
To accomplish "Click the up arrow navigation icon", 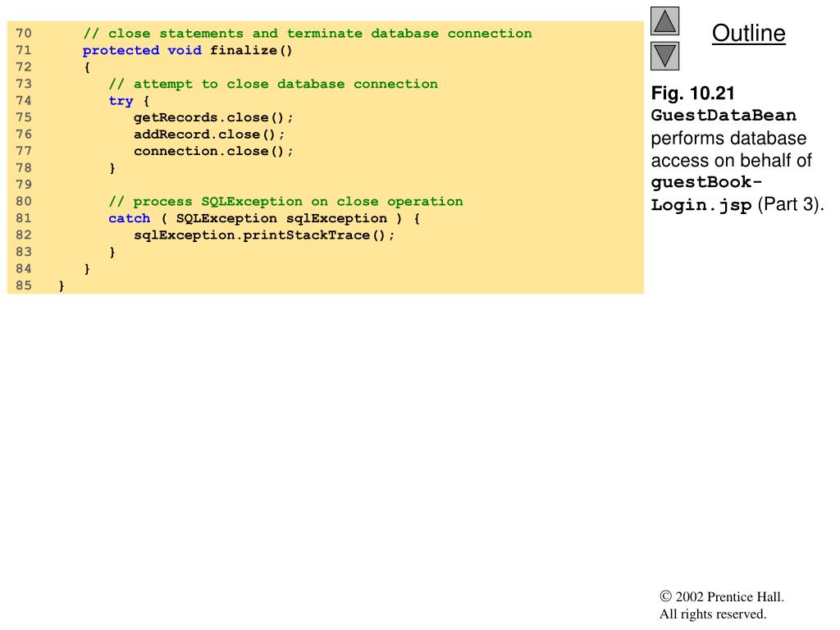I will pyautogui.click(x=664, y=21).
